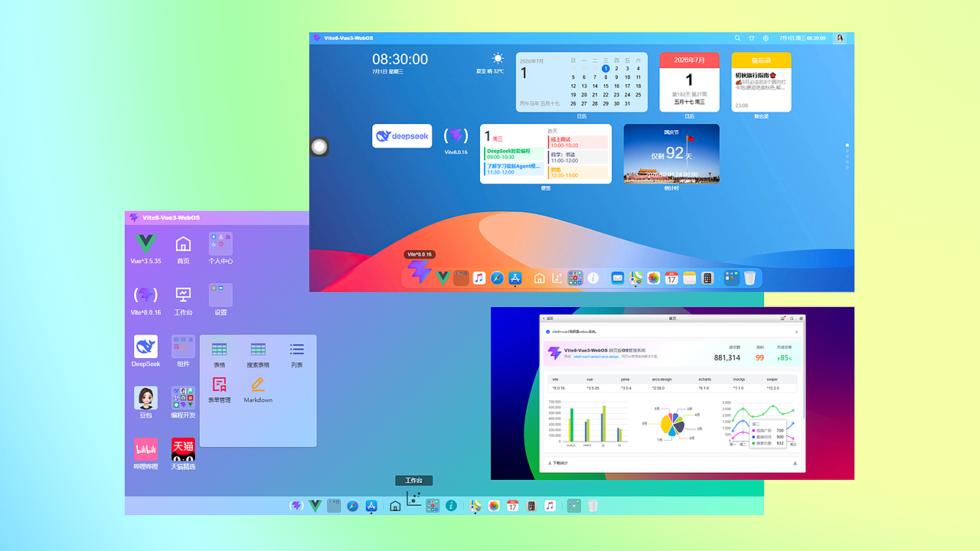Click the notification bell in the 首页 window
The image size is (980, 551).
click(x=782, y=318)
